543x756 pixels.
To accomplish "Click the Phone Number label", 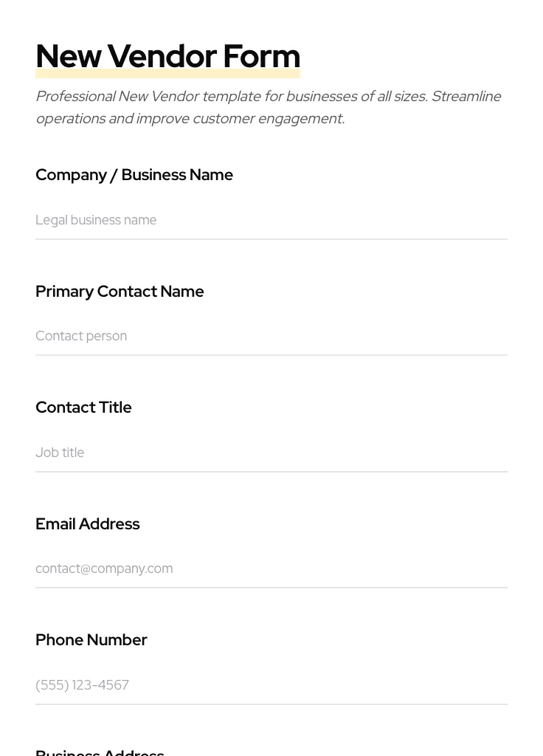I will 91,640.
